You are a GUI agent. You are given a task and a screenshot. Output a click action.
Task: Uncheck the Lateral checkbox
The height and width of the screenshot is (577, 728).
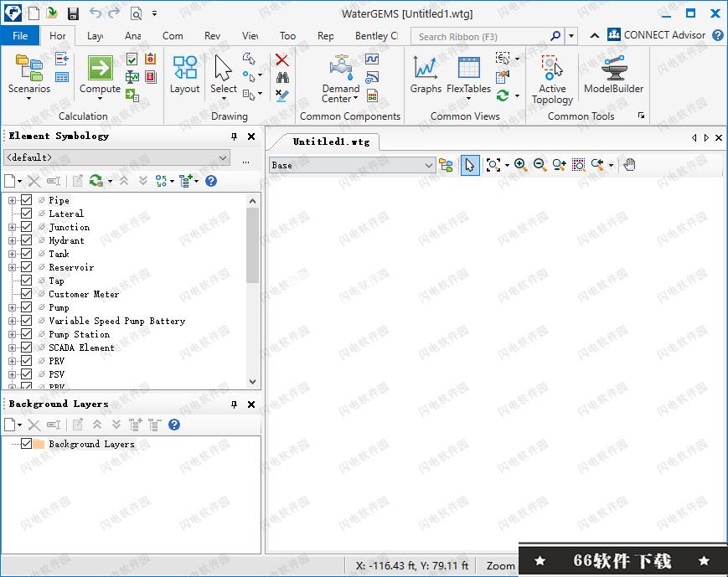[x=27, y=214]
